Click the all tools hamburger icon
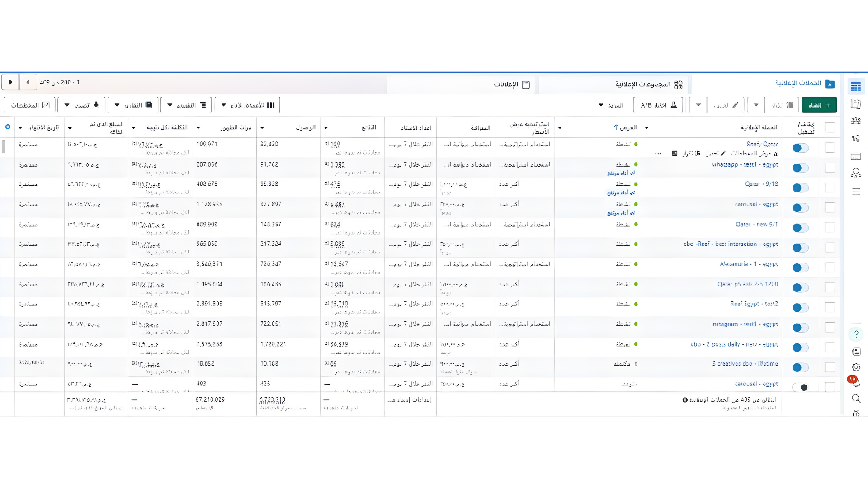This screenshot has height=488, width=868. [856, 192]
